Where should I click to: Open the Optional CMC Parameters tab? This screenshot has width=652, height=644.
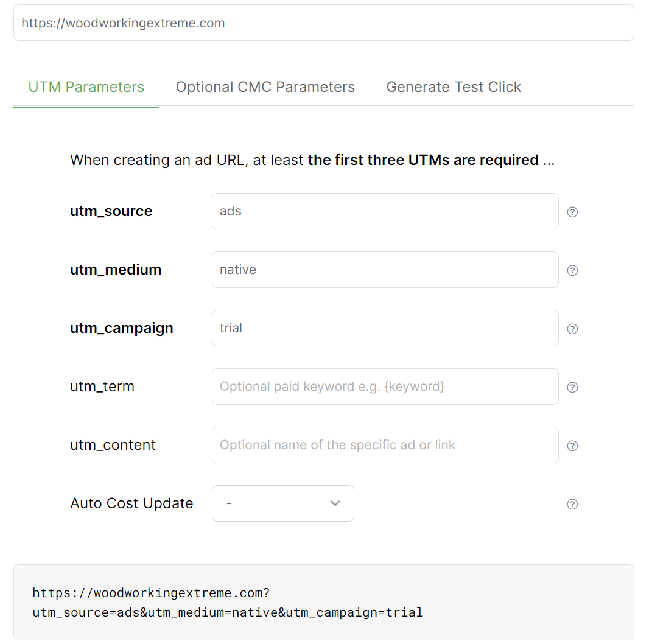[x=265, y=87]
